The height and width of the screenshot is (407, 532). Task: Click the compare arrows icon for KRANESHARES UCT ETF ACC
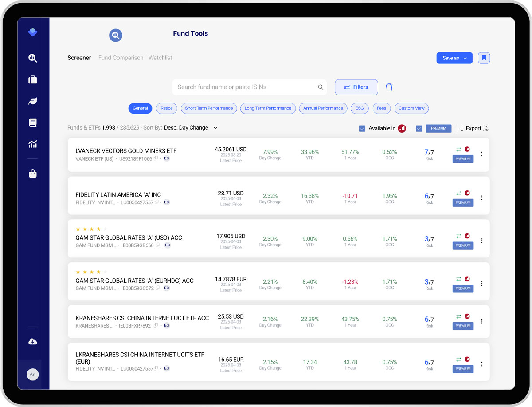(x=458, y=316)
